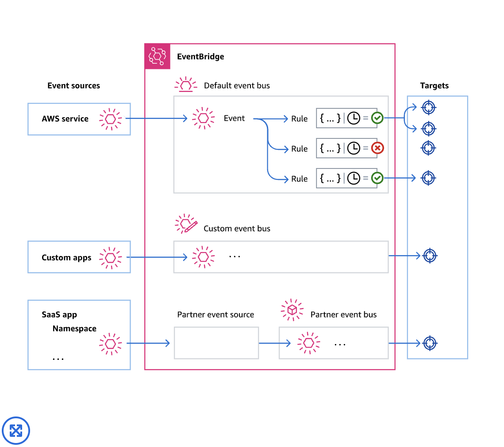Screen dimensions: 504x447
Task: Click the target icon for third rule
Action: pos(428,178)
